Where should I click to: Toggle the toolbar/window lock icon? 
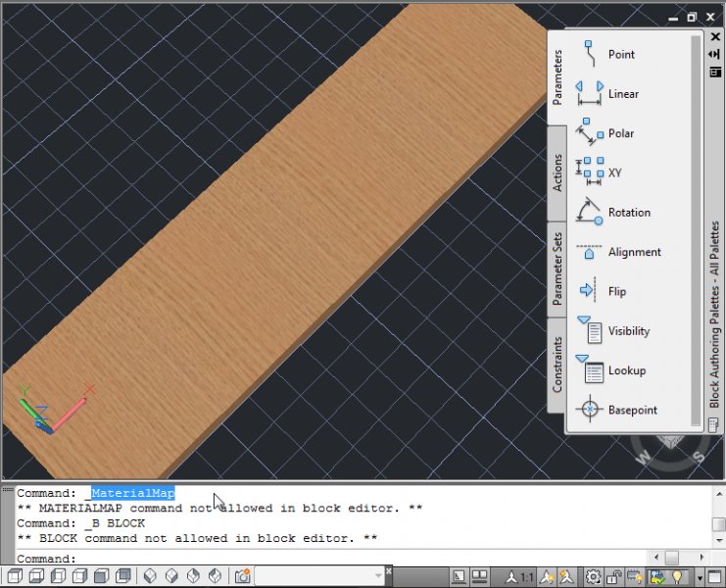(x=614, y=576)
